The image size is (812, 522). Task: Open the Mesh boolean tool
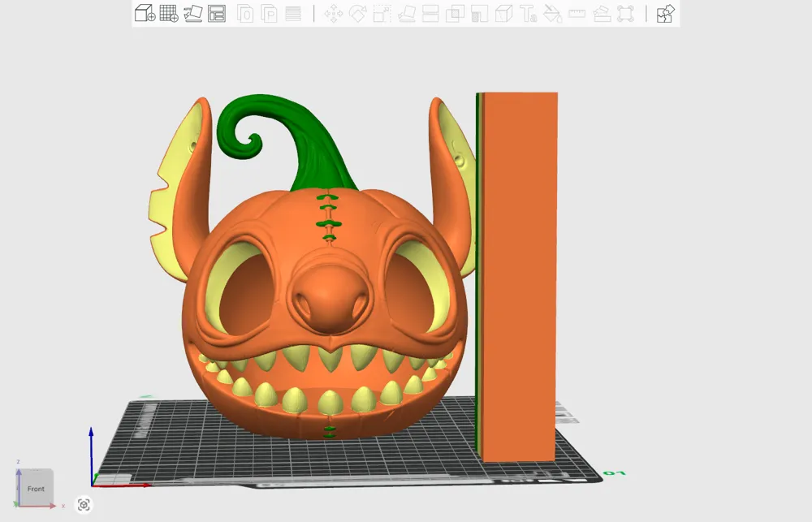(455, 14)
